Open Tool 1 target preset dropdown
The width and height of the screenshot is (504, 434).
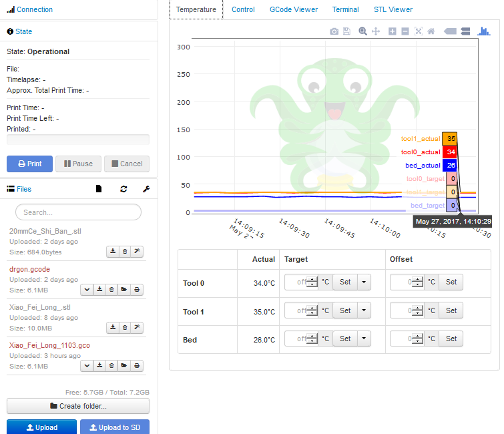coord(364,310)
